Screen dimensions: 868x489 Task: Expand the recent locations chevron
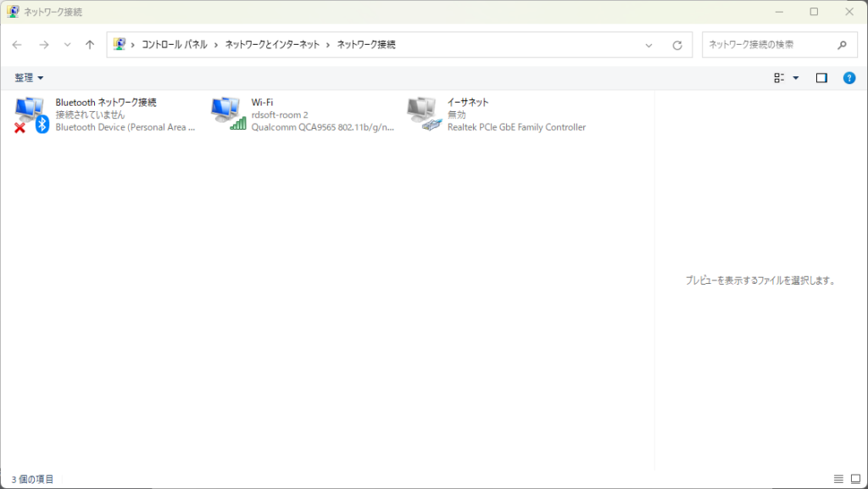point(67,45)
